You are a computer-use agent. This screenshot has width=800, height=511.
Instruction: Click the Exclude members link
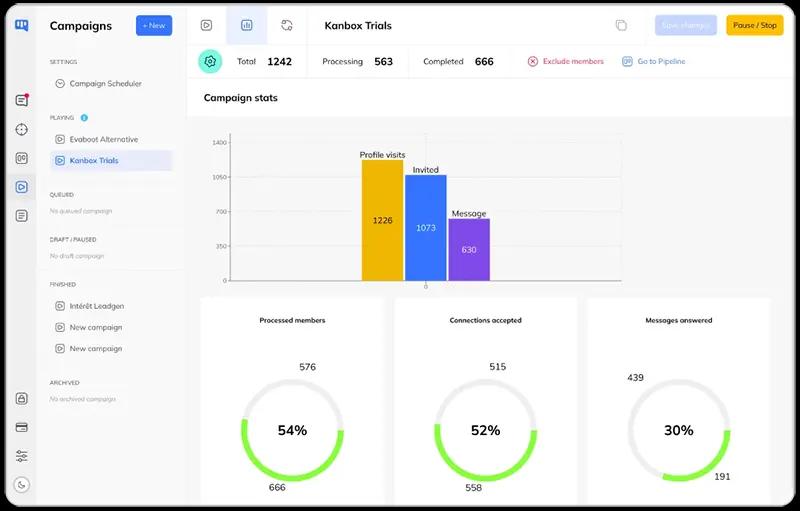(573, 61)
